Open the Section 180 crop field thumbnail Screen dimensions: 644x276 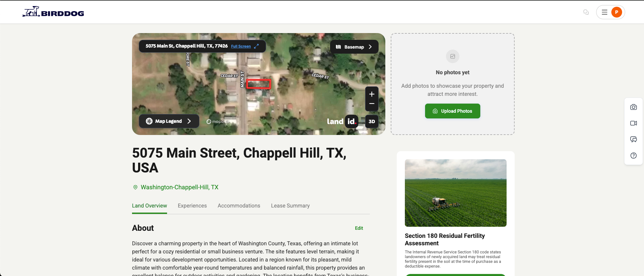456,193
